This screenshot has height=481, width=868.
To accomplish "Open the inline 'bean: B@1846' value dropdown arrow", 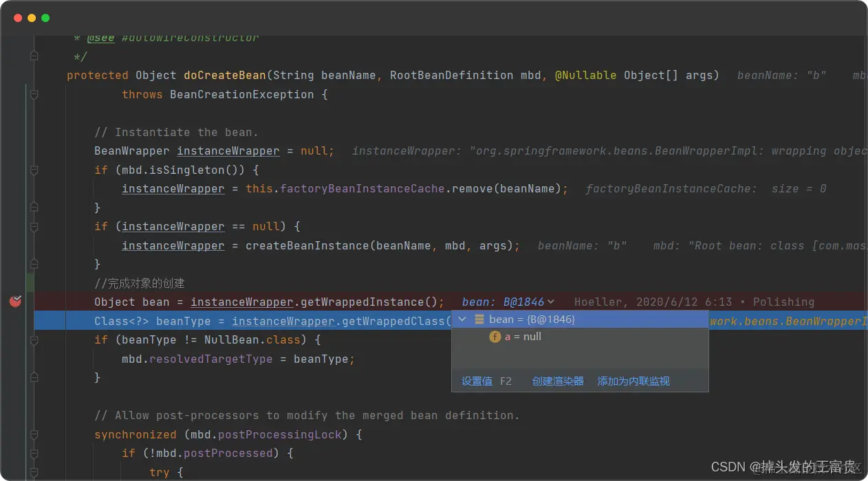I will tap(551, 302).
